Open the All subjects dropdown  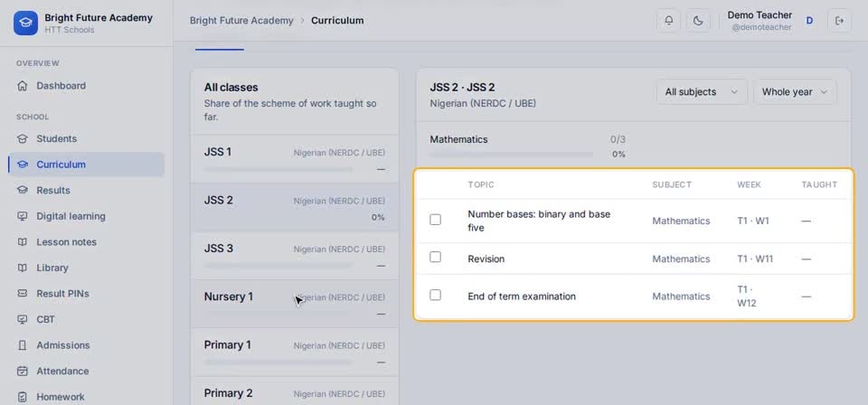coord(702,92)
